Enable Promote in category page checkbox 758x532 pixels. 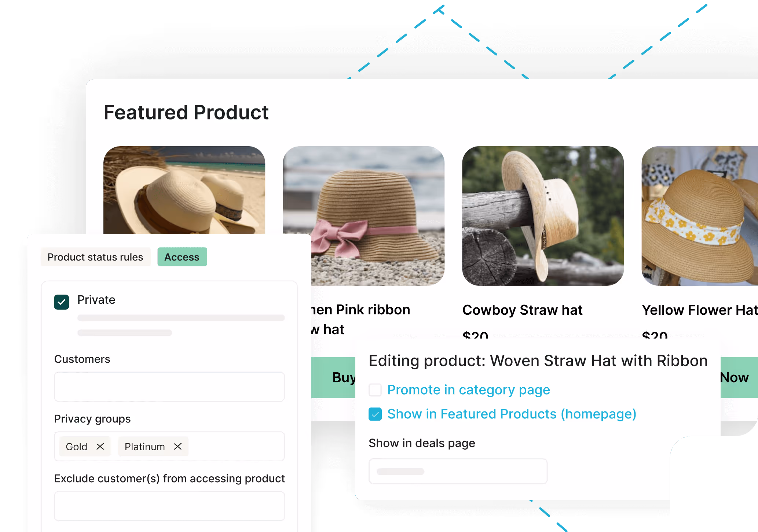pyautogui.click(x=375, y=390)
